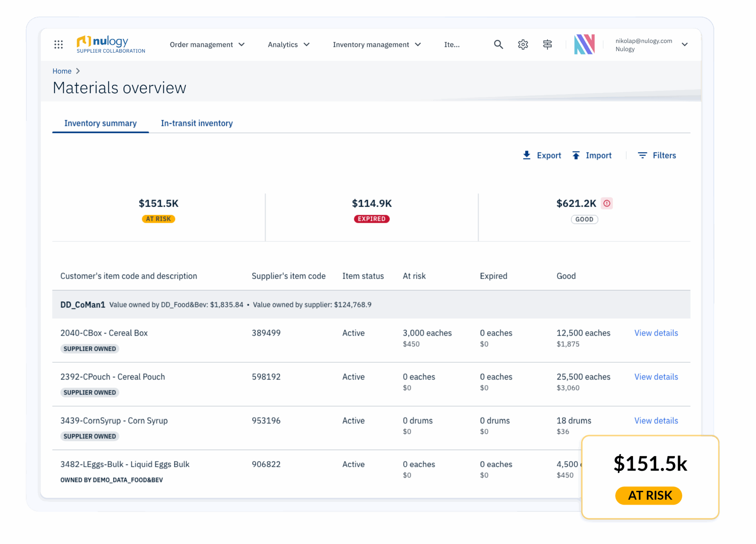Go to the Home breadcrumb link
756x544 pixels.
(x=62, y=71)
